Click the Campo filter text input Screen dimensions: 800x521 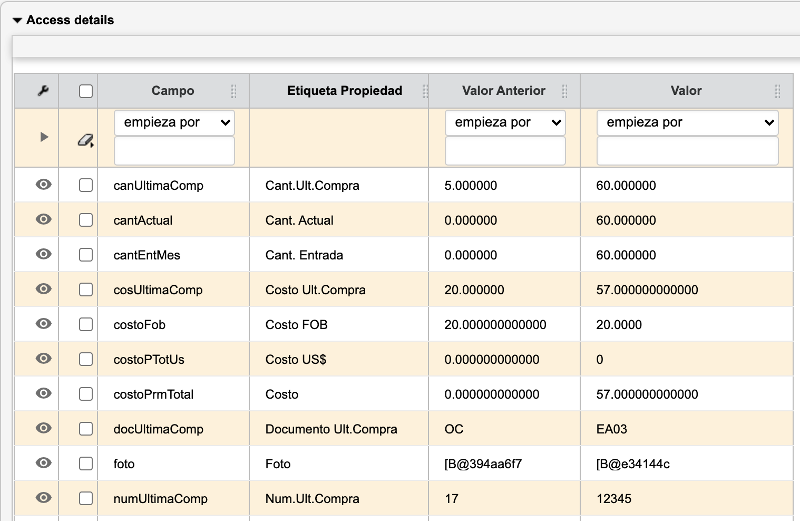[x=174, y=151]
